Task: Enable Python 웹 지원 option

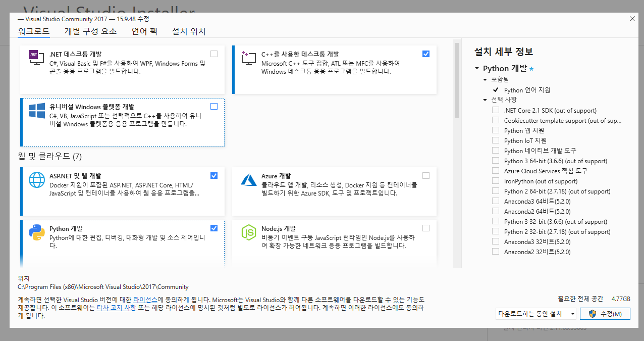Action: click(x=496, y=130)
